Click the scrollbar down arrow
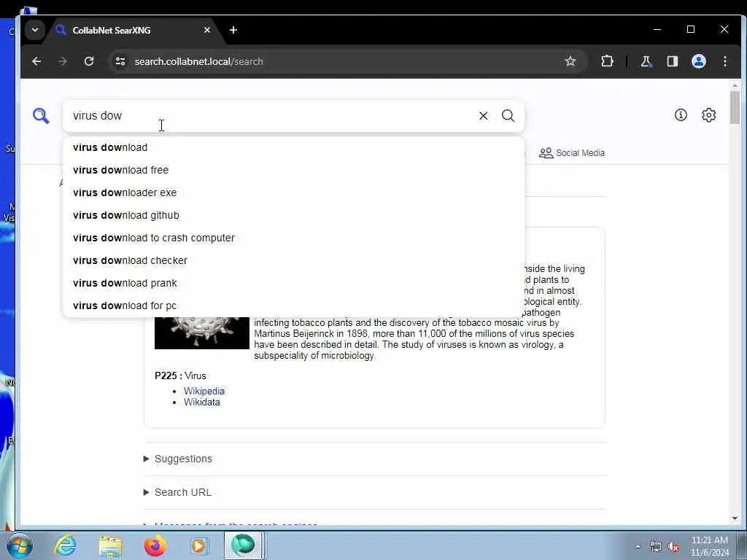 click(x=735, y=518)
